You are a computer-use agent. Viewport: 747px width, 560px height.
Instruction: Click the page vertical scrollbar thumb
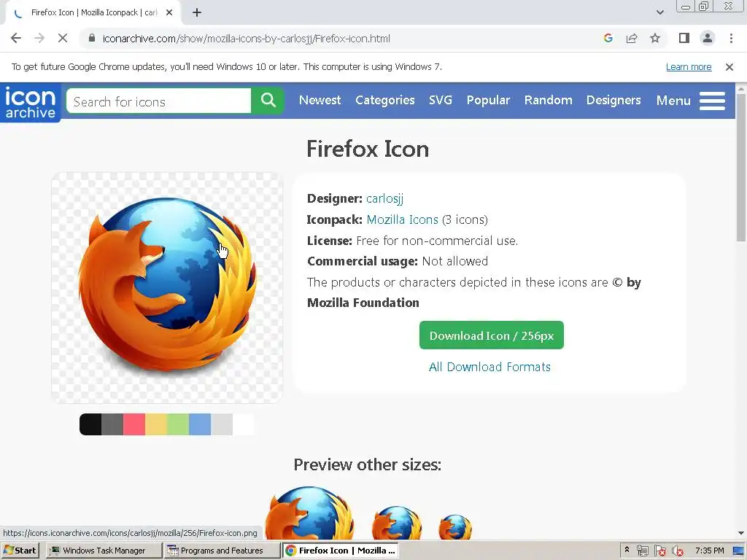[x=741, y=168]
